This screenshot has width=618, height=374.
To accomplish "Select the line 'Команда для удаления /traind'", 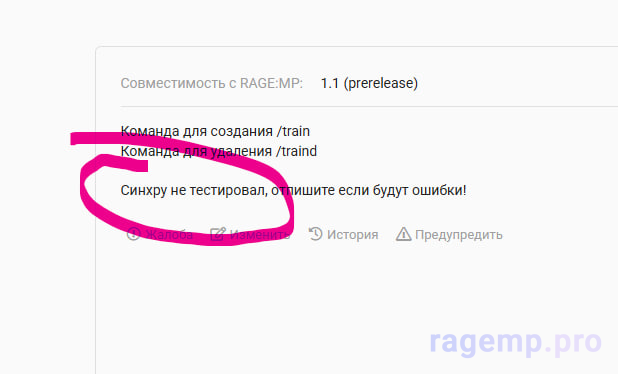I will (219, 151).
